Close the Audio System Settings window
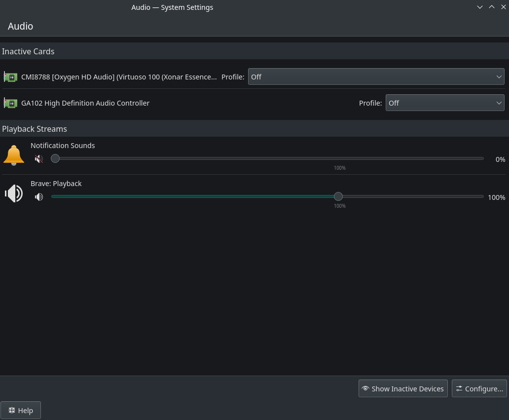This screenshot has height=420, width=509. click(x=503, y=7)
